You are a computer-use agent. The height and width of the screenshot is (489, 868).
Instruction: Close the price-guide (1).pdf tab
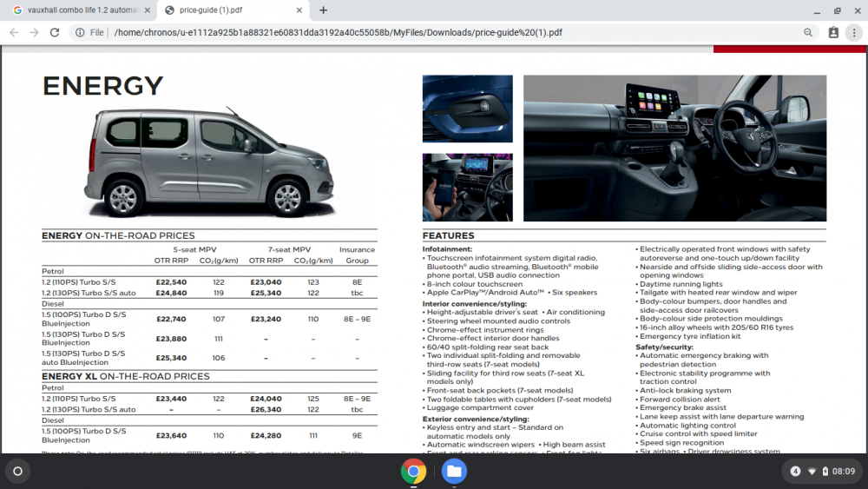pos(299,10)
